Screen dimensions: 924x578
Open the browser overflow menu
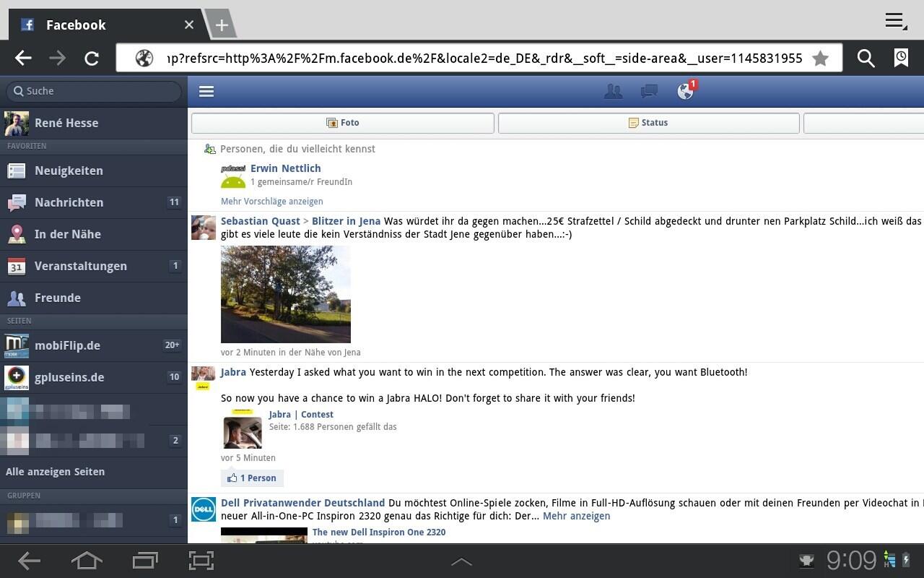(896, 21)
